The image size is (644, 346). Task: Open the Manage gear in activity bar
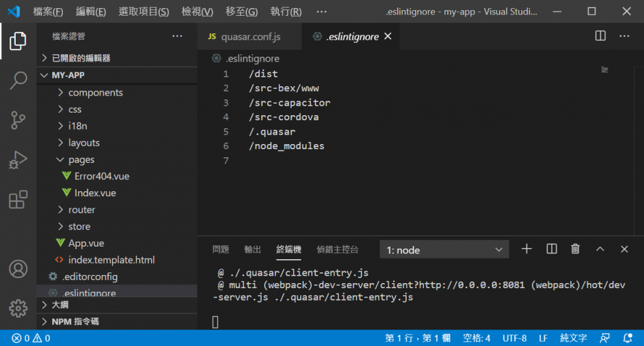pyautogui.click(x=18, y=308)
